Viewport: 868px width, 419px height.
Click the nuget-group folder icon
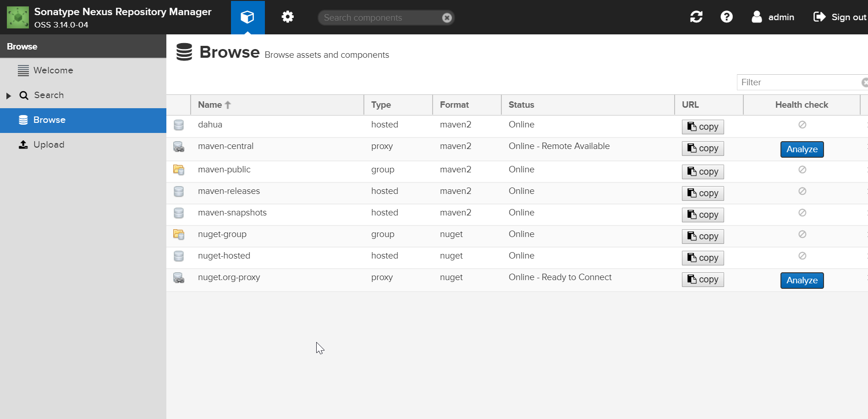point(179,234)
